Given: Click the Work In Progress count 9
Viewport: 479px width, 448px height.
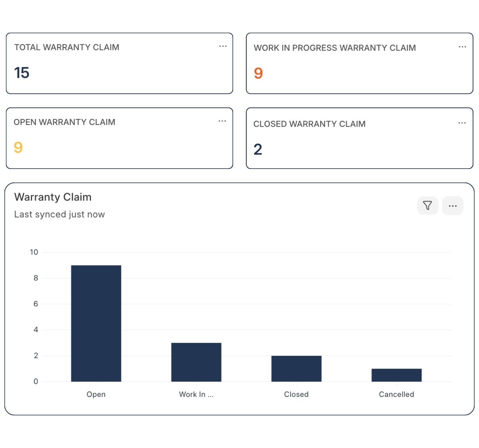Looking at the screenshot, I should coord(258,73).
